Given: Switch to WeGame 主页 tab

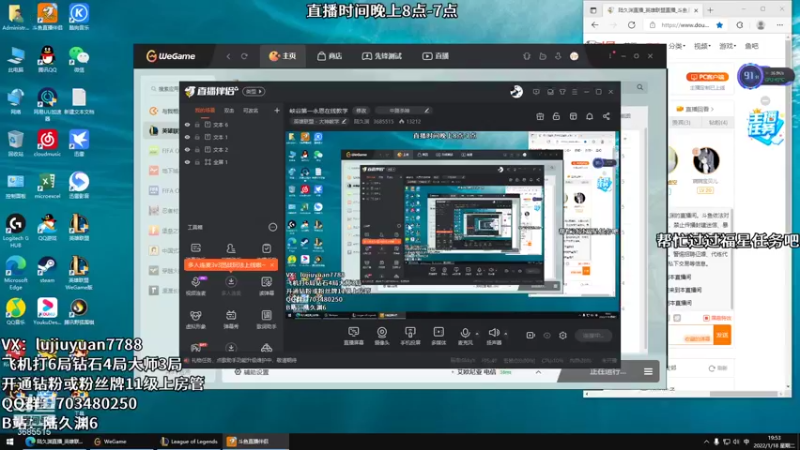Looking at the screenshot, I should point(283,56).
